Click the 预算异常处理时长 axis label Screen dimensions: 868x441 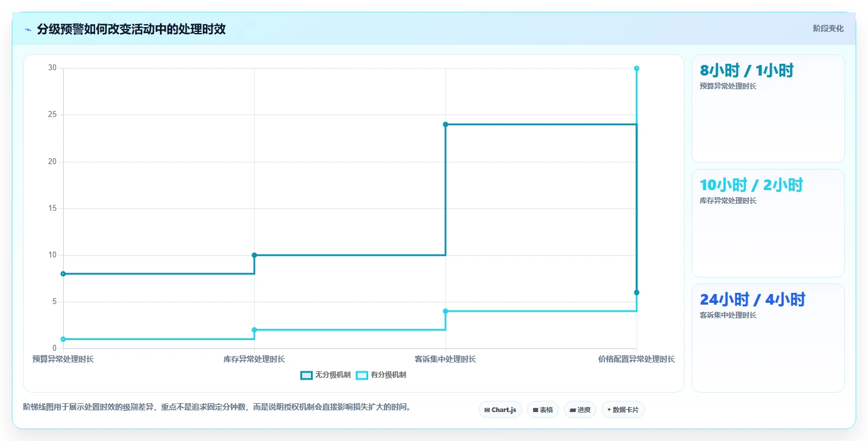tap(63, 359)
